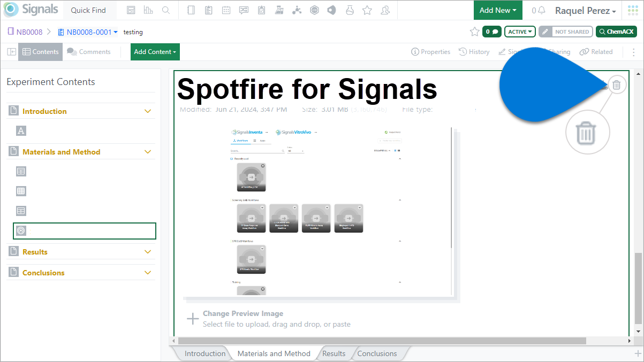
Task: Expand the Results section chevron
Action: [148, 252]
